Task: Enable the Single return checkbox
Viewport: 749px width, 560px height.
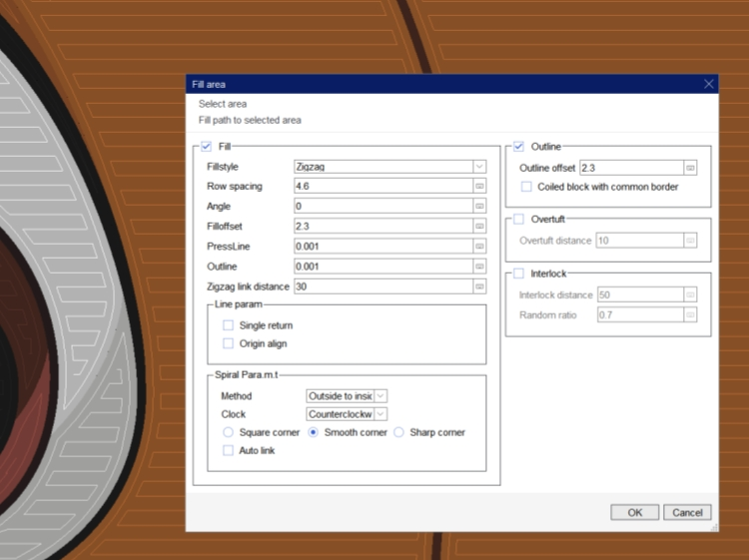Action: click(x=229, y=325)
